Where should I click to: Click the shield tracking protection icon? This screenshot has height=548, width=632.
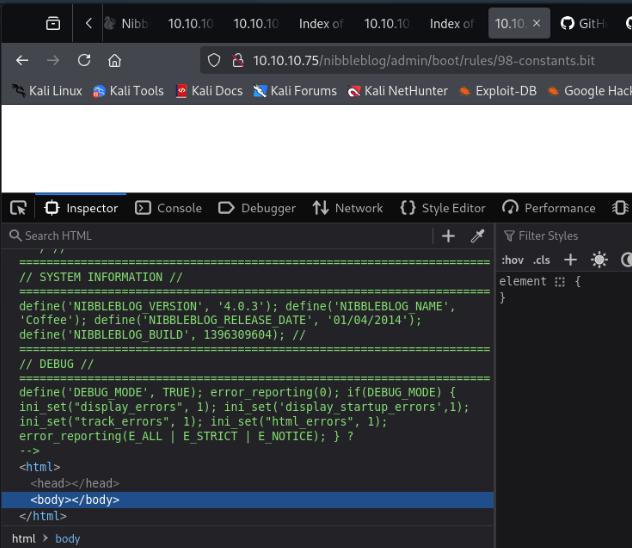[x=214, y=61]
